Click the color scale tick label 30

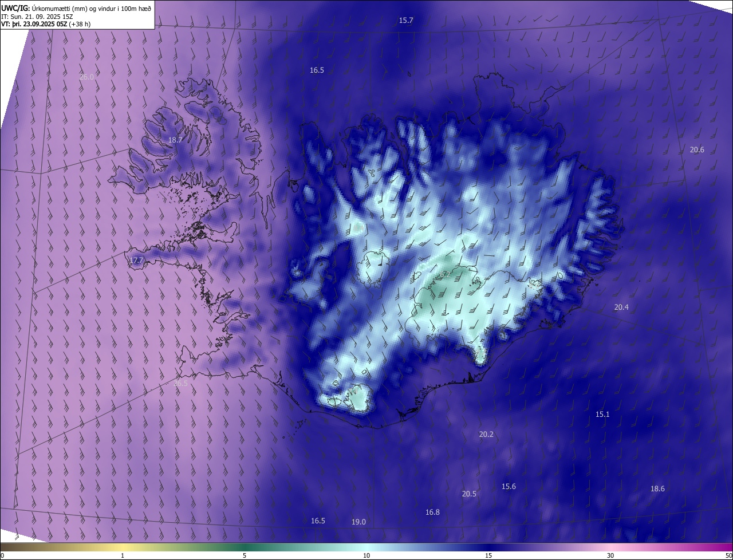tap(610, 555)
